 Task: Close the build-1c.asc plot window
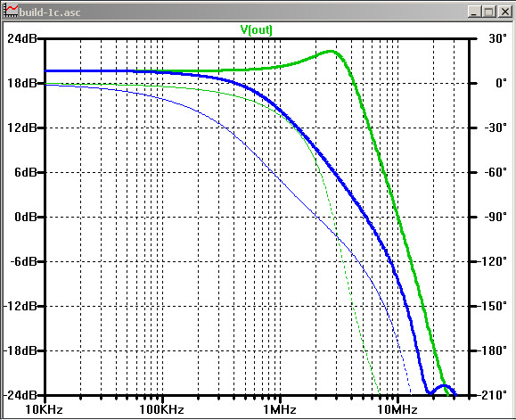click(504, 12)
